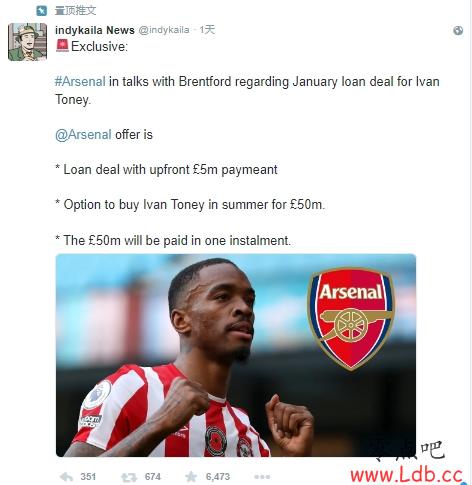Open the tweet timestamp link
This screenshot has width=472, height=485.
(x=207, y=30)
